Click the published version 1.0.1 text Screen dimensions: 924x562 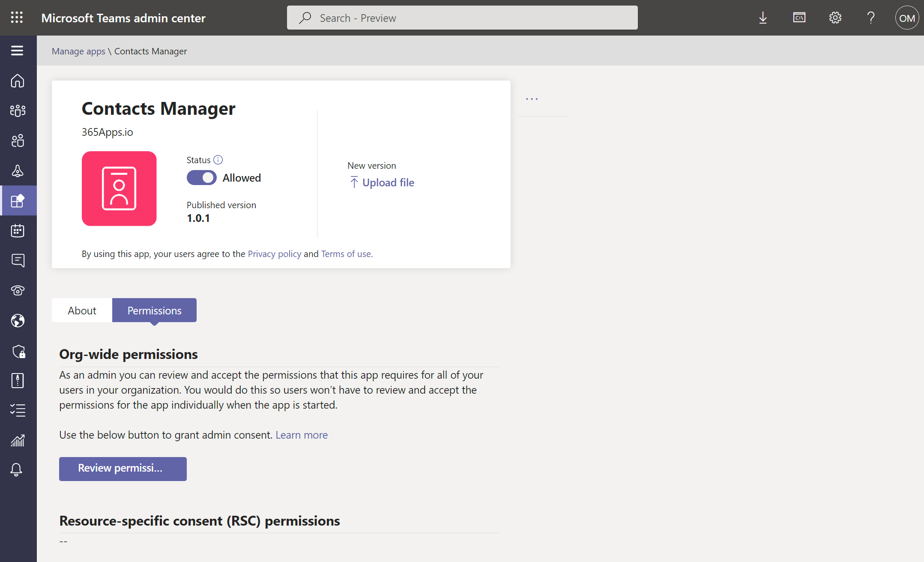pyautogui.click(x=198, y=218)
